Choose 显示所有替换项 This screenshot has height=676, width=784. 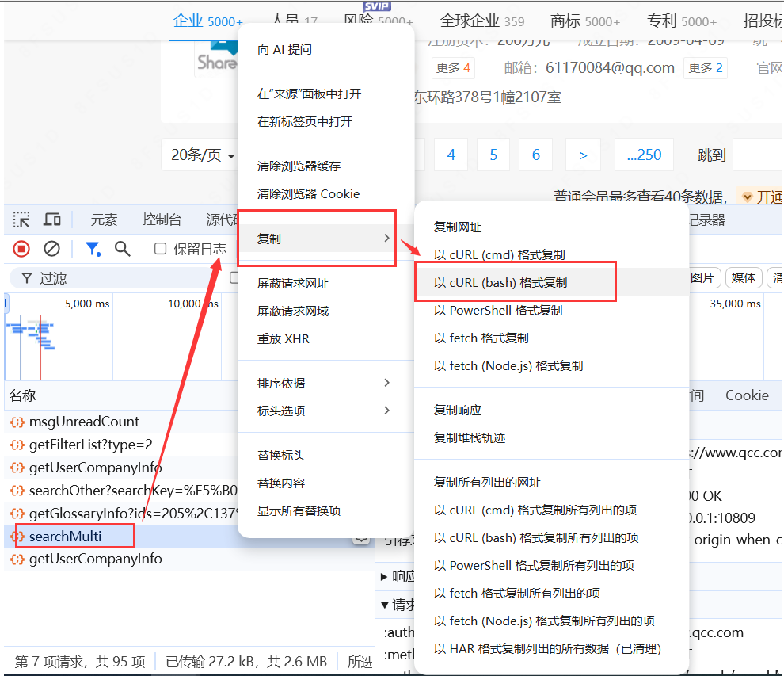tap(299, 510)
